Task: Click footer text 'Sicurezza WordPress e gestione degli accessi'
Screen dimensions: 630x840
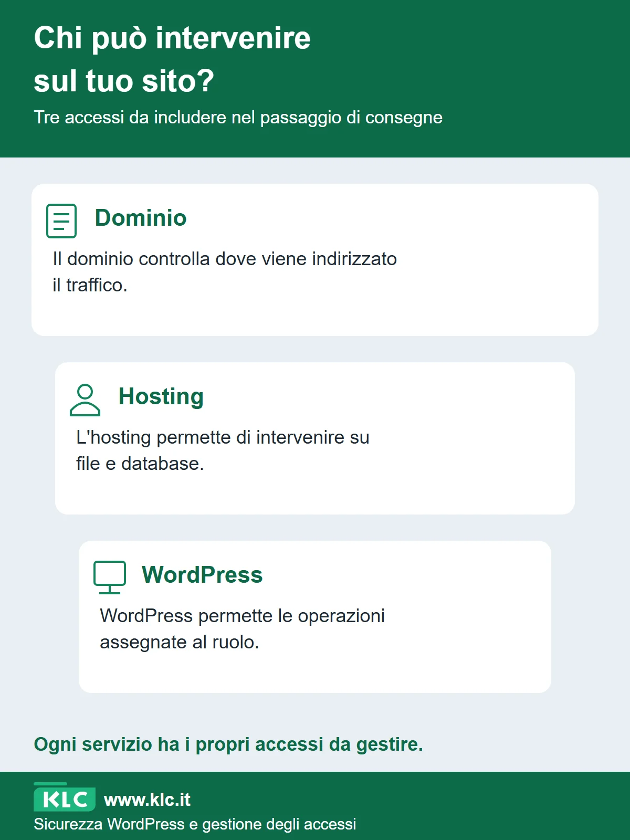Action: tap(195, 824)
